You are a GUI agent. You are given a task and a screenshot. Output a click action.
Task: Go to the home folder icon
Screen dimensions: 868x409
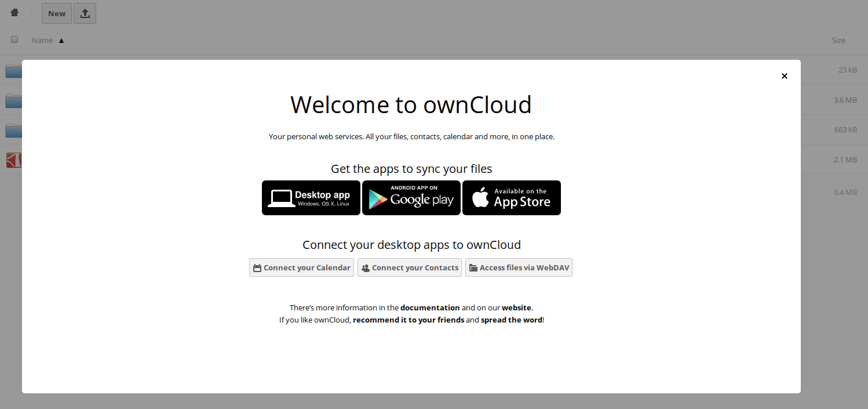[x=14, y=13]
